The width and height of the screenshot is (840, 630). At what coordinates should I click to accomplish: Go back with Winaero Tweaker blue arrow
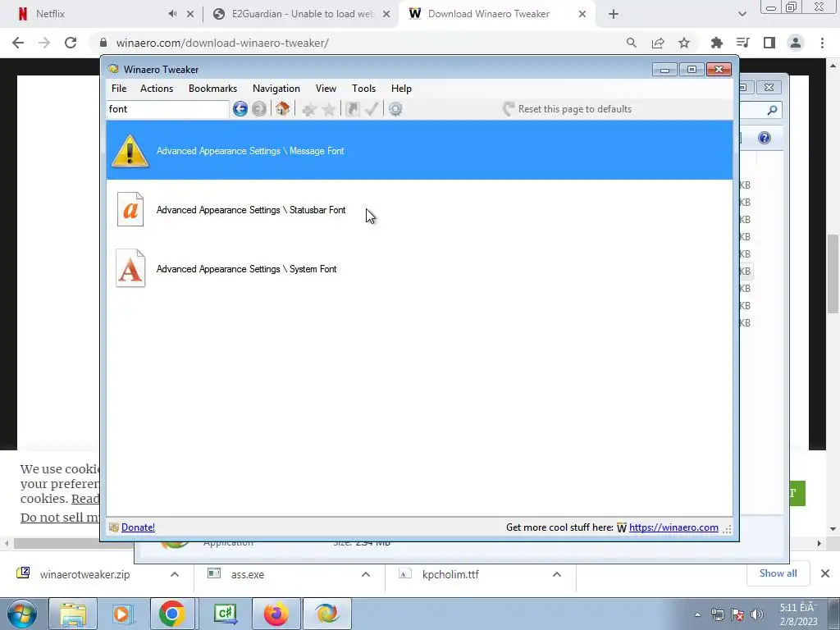pyautogui.click(x=240, y=109)
